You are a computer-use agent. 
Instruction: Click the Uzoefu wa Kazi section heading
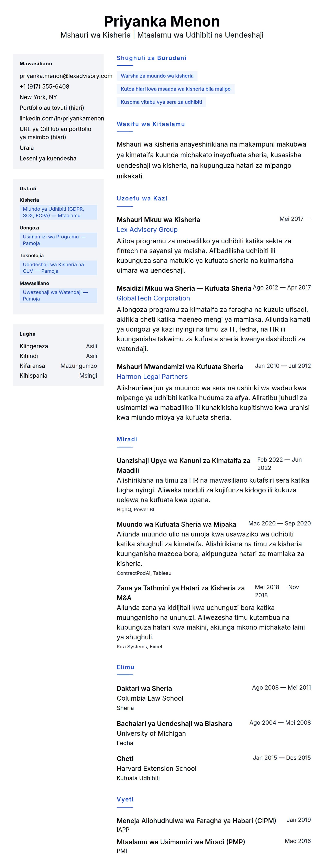point(142,198)
